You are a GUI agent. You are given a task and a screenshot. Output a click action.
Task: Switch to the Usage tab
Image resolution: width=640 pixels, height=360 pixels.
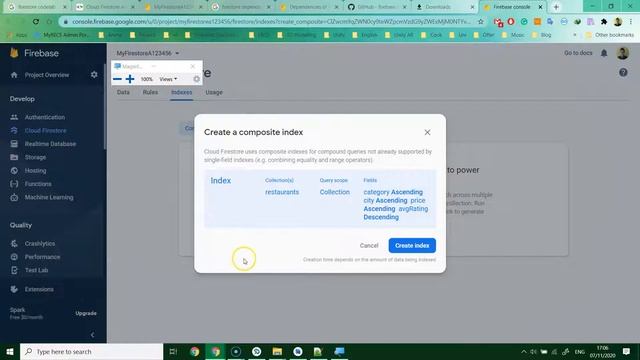click(214, 92)
